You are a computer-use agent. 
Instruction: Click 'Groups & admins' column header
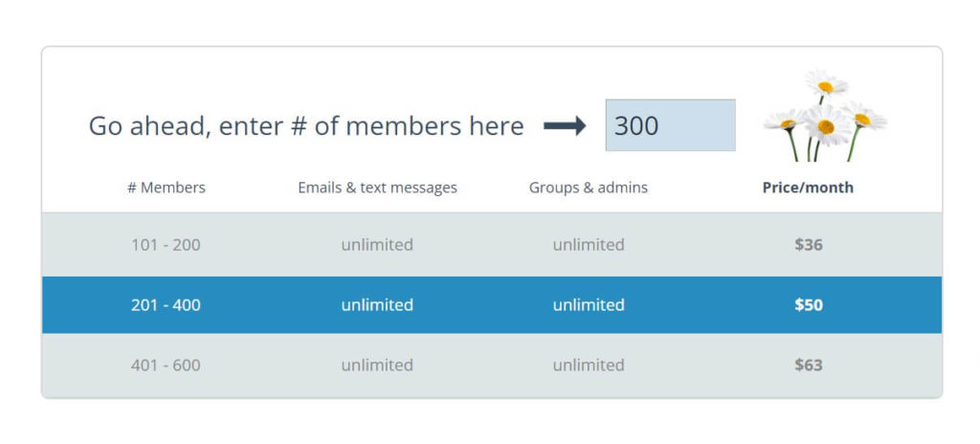click(x=588, y=188)
